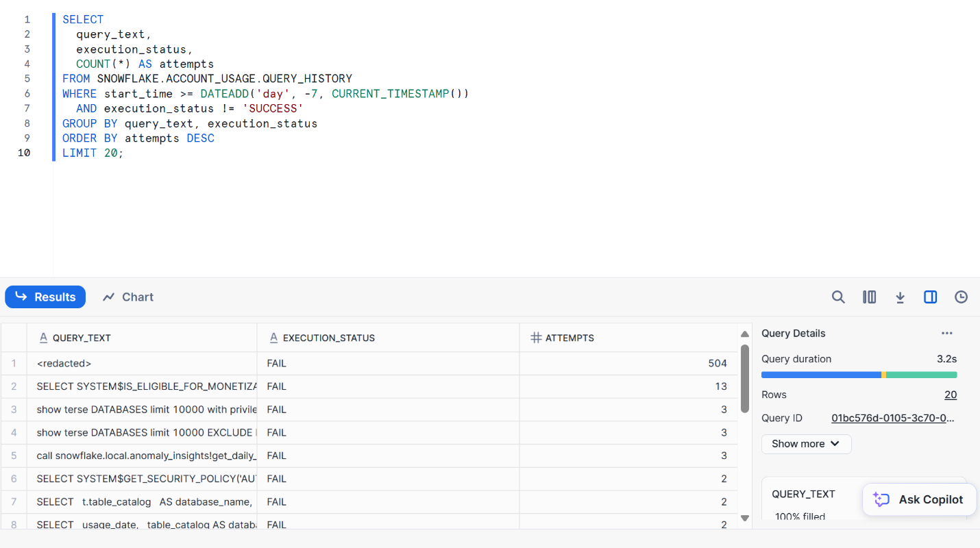Sort by QUERY_TEXT column header

(82, 338)
